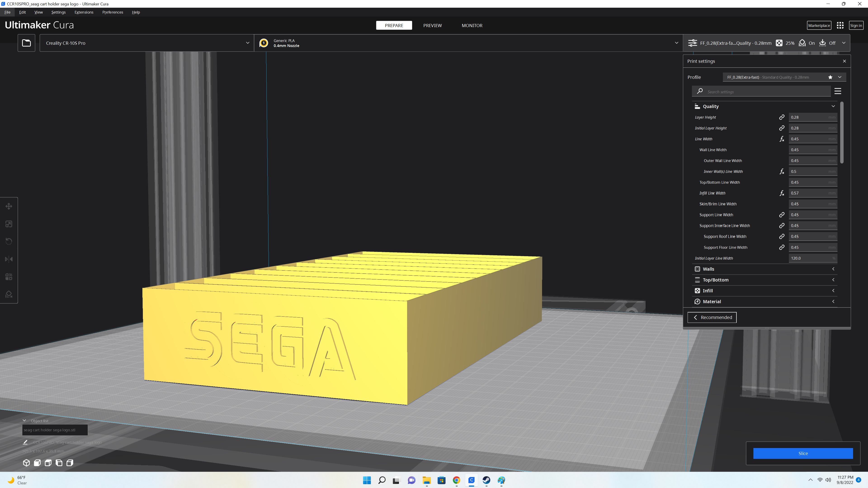
Task: Rename project with pencil icon
Action: point(25,442)
